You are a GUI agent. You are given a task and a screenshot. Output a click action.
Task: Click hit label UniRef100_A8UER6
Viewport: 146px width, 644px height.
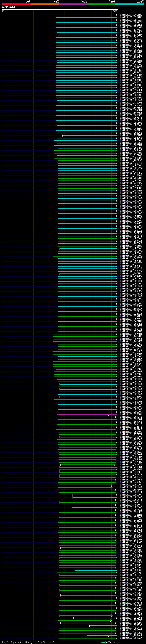tap(131, 158)
